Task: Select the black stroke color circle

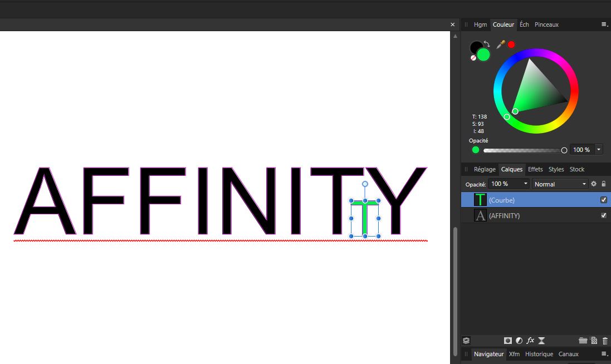Action: pyautogui.click(x=476, y=47)
